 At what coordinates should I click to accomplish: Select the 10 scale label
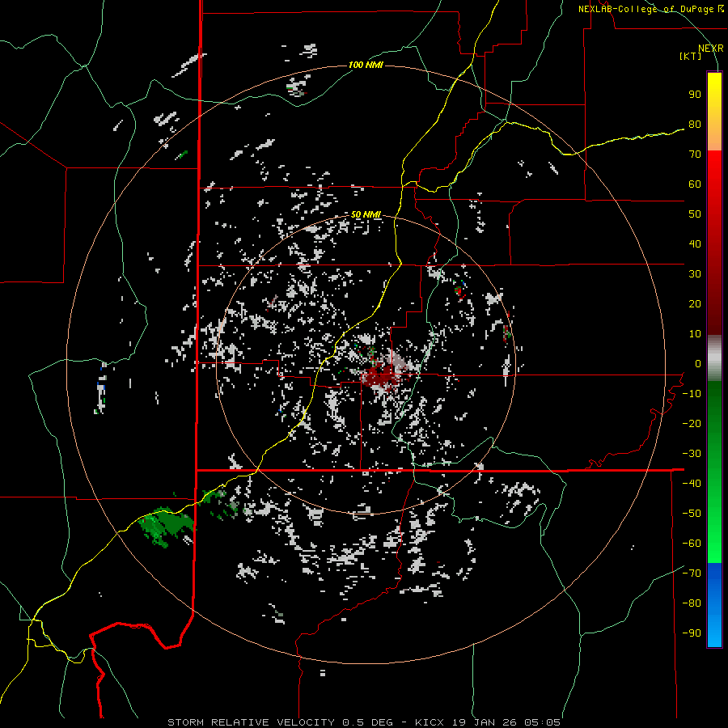[x=695, y=334]
